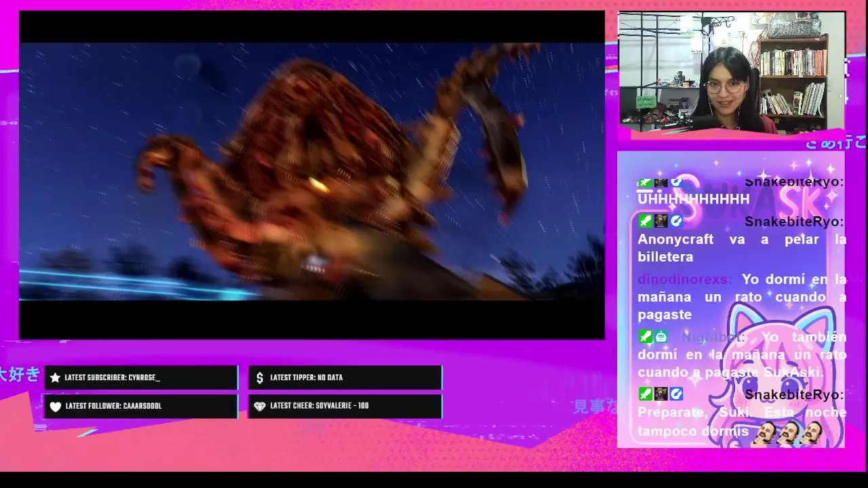Click the 'Anonycraft va a pelar la billetera' message
The height and width of the screenshot is (488, 868).
pyautogui.click(x=742, y=248)
